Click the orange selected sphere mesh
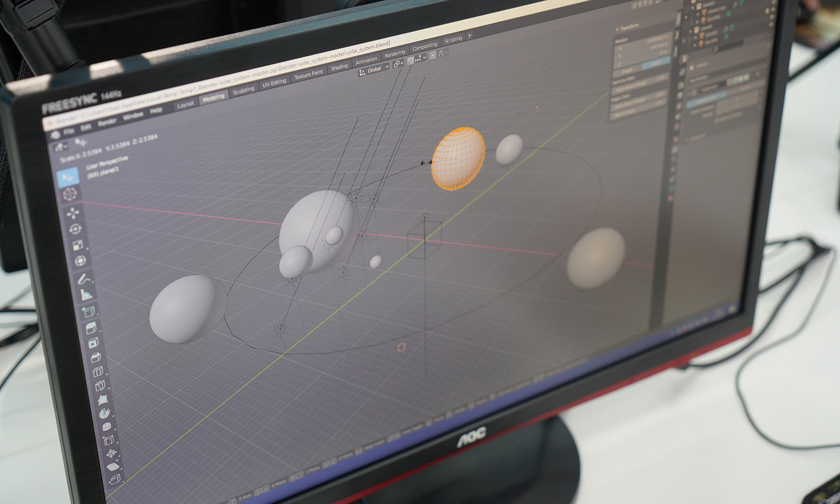 pyautogui.click(x=458, y=159)
